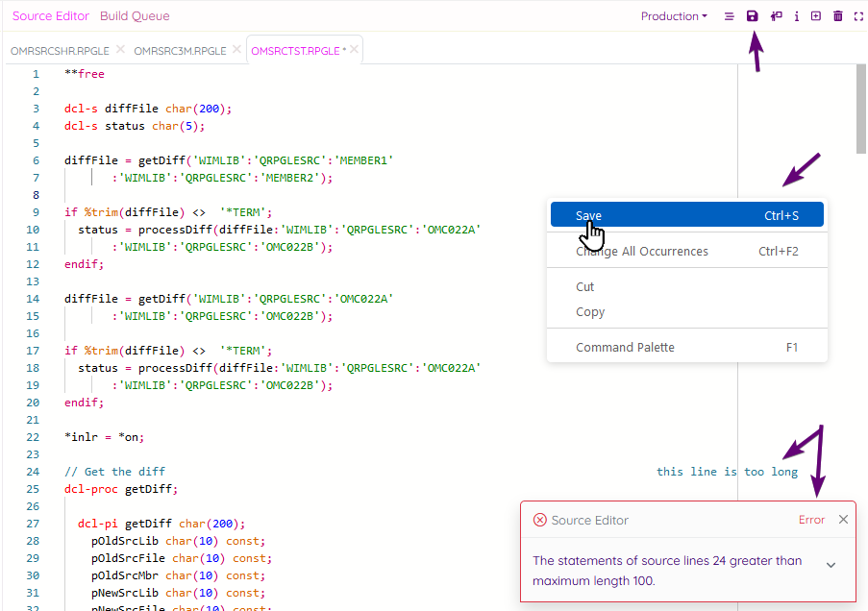Open the hamburger menu icon in toolbar
The width and height of the screenshot is (868, 611).
pos(730,15)
